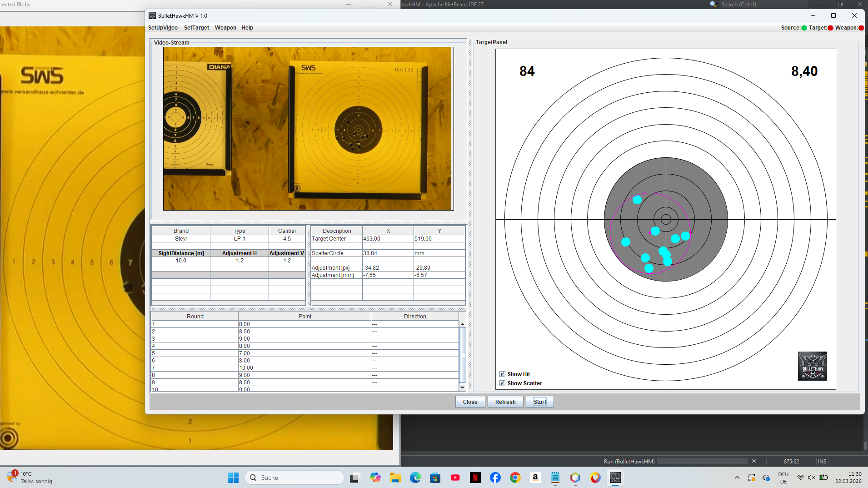Expand the hidden system tray icons
Screen dimensions: 868x488
point(737,478)
